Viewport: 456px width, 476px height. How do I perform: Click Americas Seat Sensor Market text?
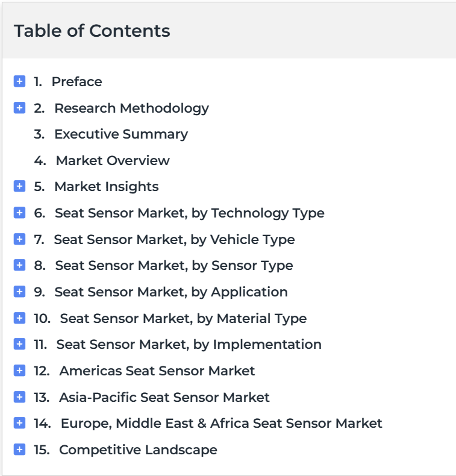tap(157, 371)
